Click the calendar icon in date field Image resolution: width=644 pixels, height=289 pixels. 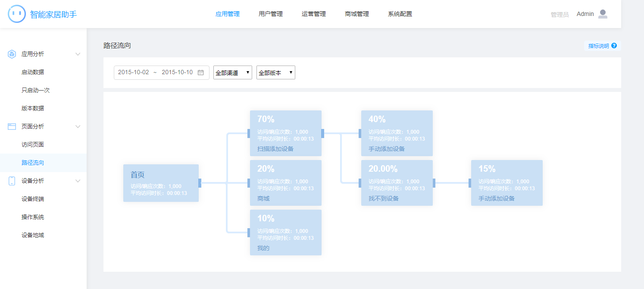pos(200,72)
